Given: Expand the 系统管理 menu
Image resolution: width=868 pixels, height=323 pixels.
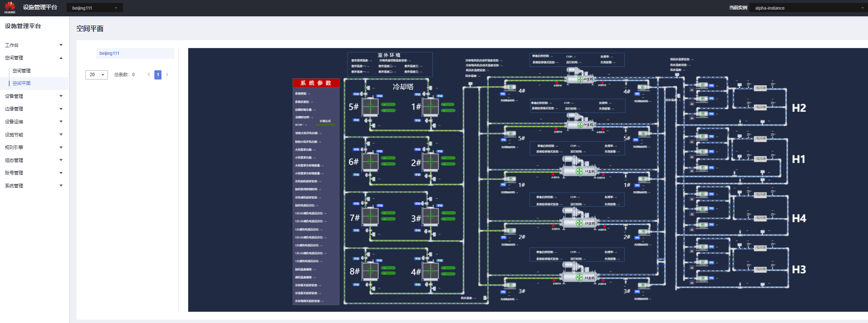Looking at the screenshot, I should point(34,186).
